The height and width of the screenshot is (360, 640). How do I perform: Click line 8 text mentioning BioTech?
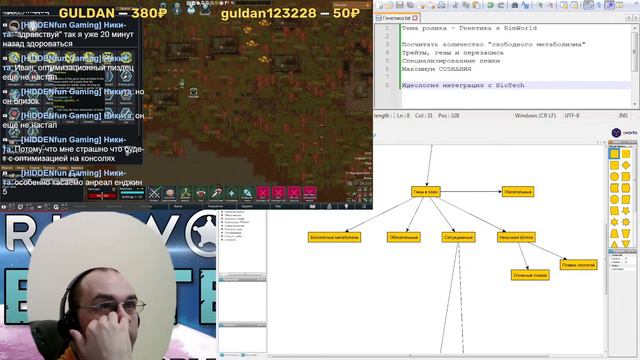tap(463, 85)
